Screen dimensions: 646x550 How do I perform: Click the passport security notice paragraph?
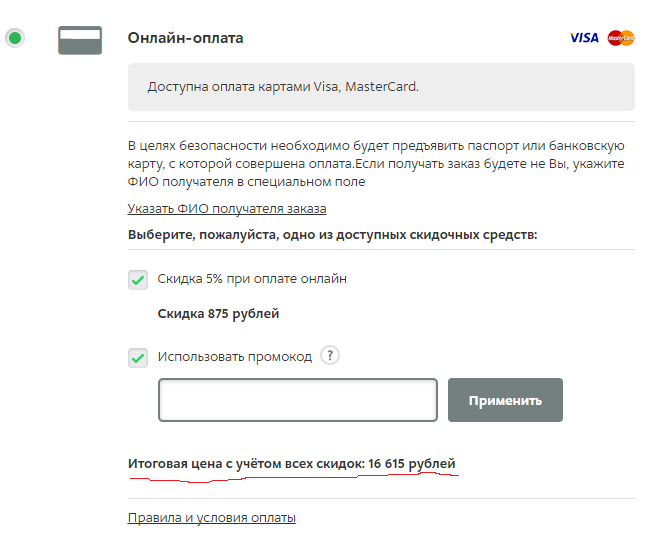pyautogui.click(x=376, y=164)
